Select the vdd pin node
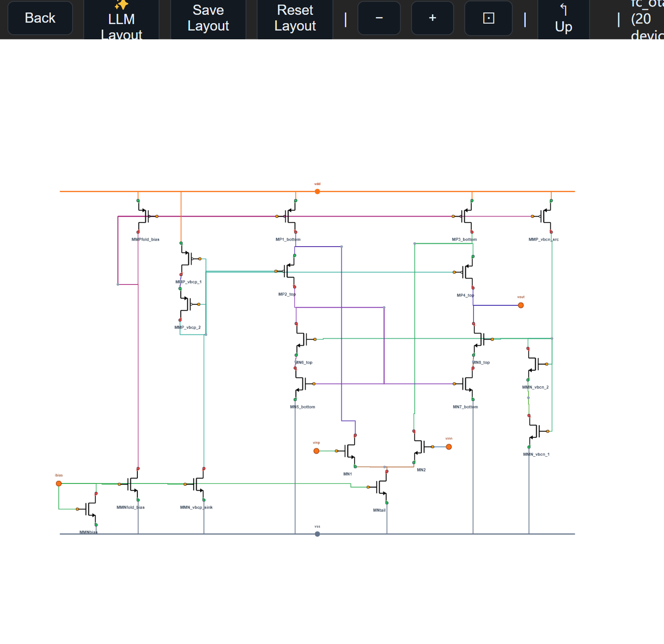This screenshot has height=644, width=664. point(317,191)
